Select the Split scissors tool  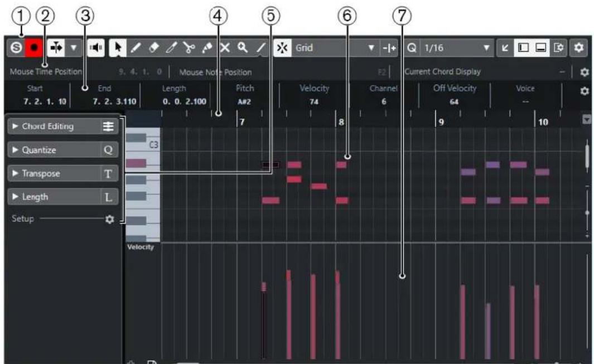[x=189, y=48]
